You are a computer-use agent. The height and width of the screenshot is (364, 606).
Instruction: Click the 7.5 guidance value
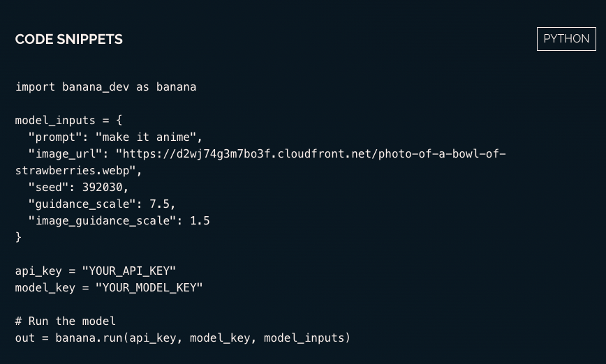[x=162, y=204]
